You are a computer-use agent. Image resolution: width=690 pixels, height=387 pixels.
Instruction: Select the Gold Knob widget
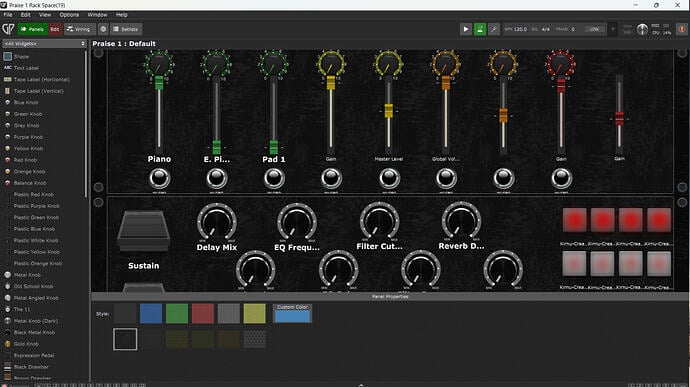pos(26,344)
